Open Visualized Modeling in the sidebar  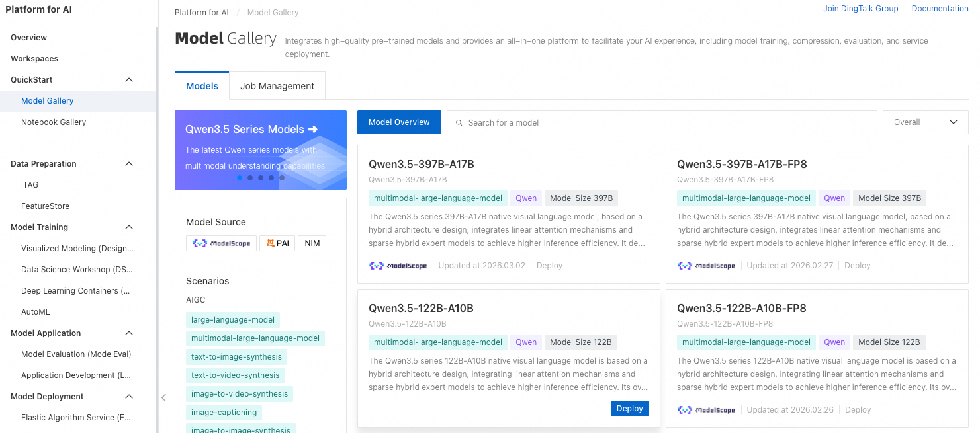click(x=77, y=249)
